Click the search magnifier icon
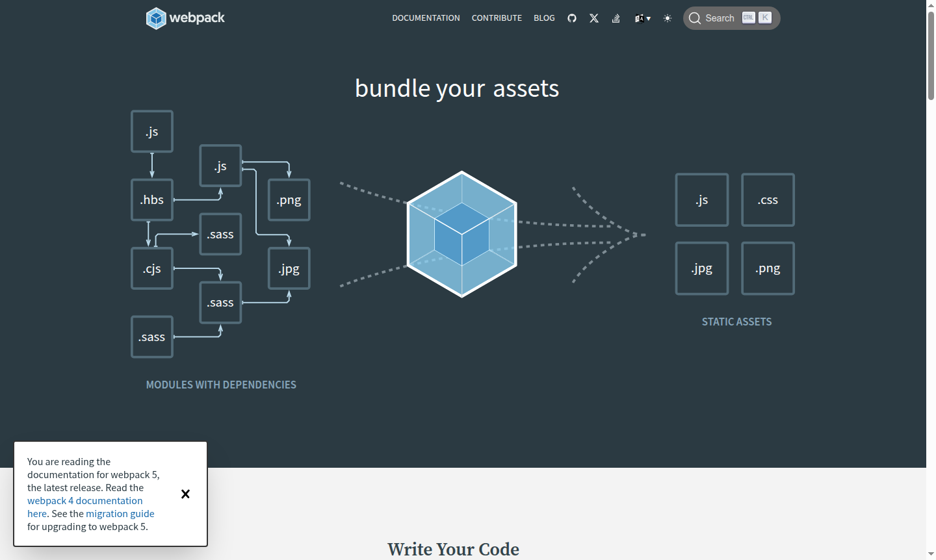This screenshot has height=560, width=936. click(x=695, y=18)
